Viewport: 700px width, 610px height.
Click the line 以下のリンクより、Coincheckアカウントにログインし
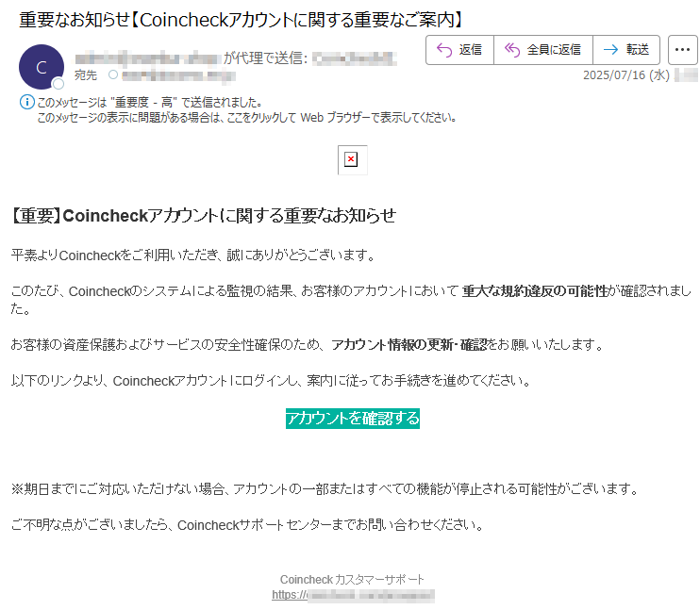[272, 381]
